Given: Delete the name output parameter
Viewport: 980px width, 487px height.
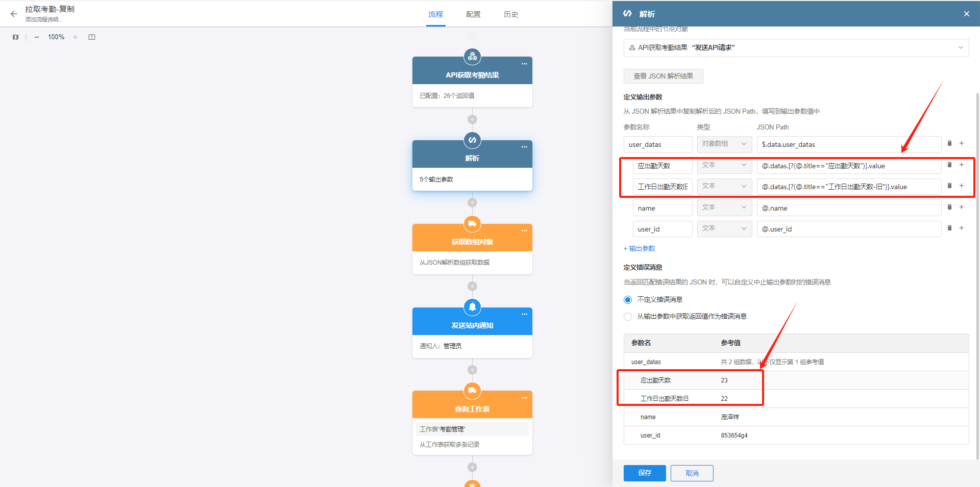Looking at the screenshot, I should coord(949,207).
